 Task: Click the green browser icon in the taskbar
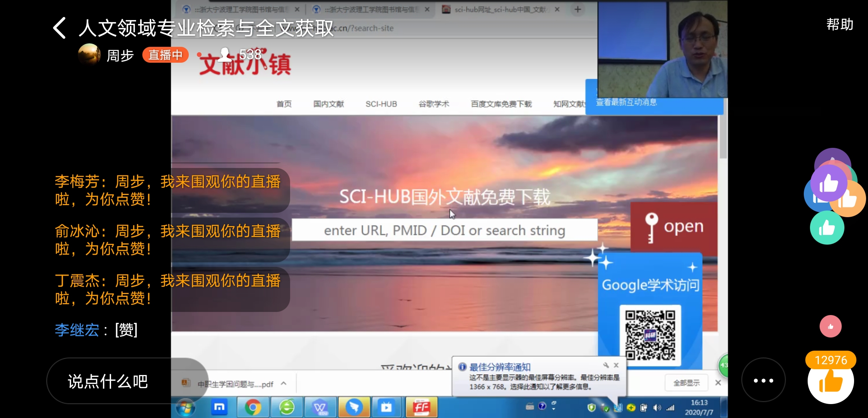coord(287,407)
